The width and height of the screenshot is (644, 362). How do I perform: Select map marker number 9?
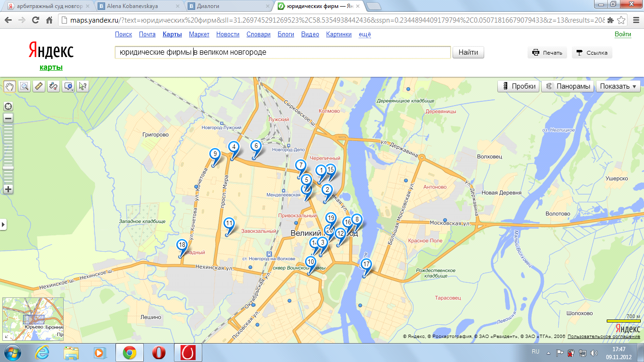[x=215, y=154]
